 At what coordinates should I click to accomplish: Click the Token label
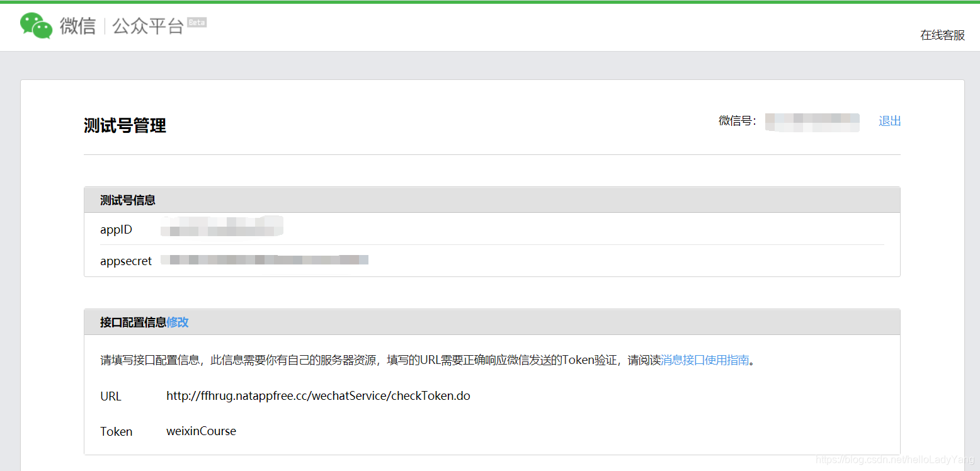click(x=117, y=431)
